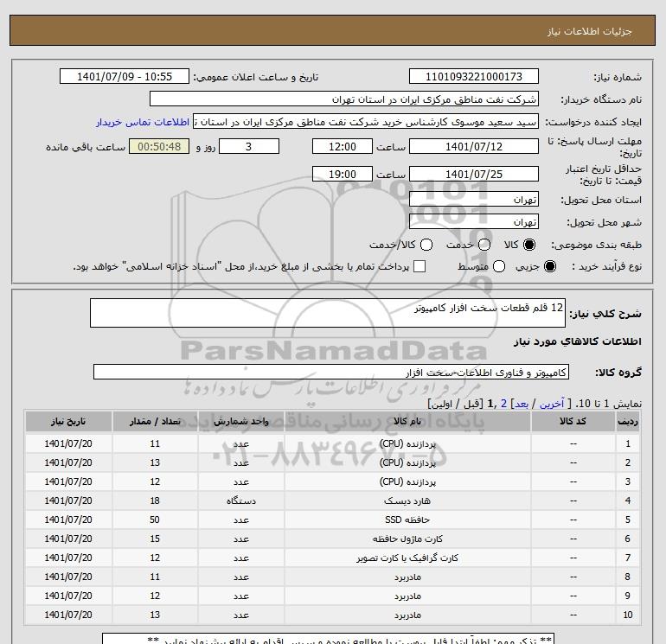Screen dimensions: 666x644
Task: Click the announcement date field 1401/07/09 - 10:55
Action: [125, 76]
